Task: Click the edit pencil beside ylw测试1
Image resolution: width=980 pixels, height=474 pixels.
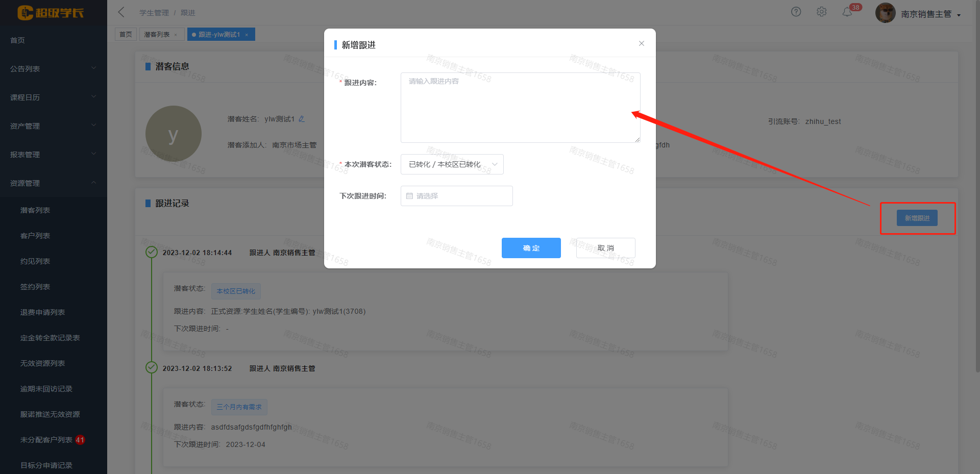Action: click(x=302, y=119)
